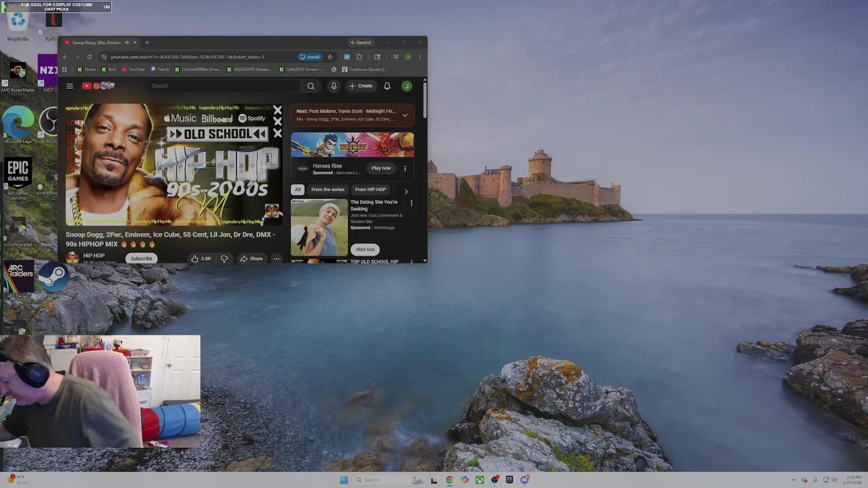Show more filter chips arrow
Image resolution: width=868 pixels, height=488 pixels.
click(x=406, y=190)
